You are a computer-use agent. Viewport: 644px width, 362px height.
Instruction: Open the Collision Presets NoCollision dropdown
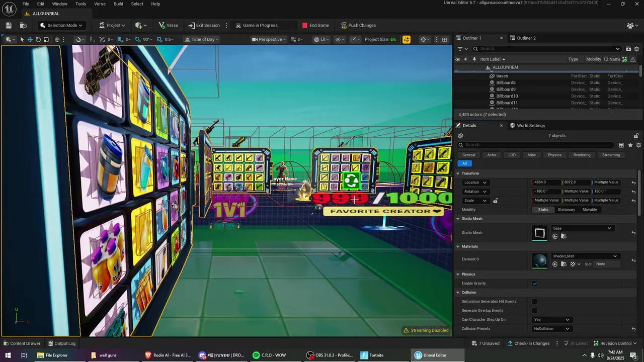click(552, 329)
